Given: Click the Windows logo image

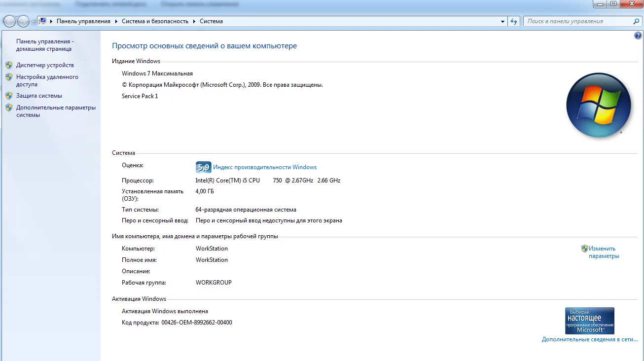Looking at the screenshot, I should click(599, 105).
